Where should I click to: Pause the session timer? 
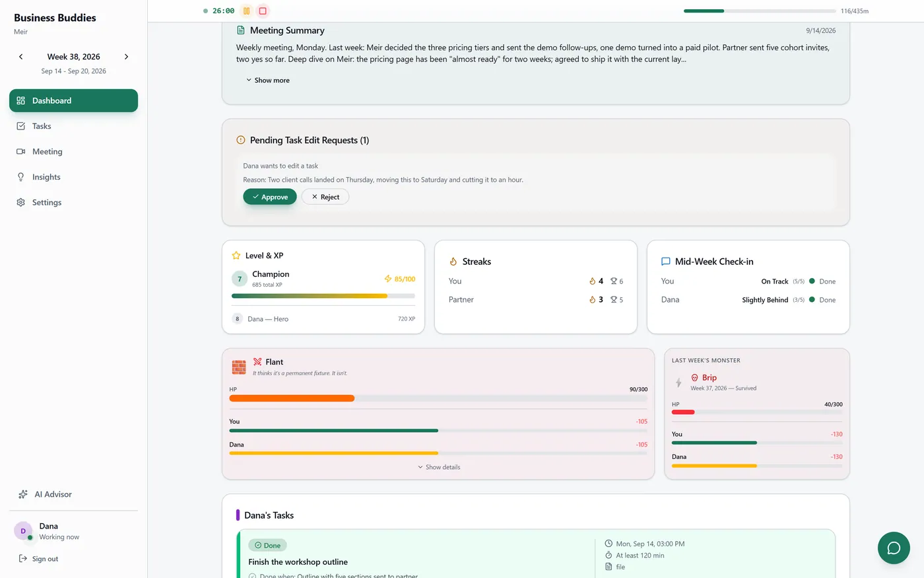[247, 11]
